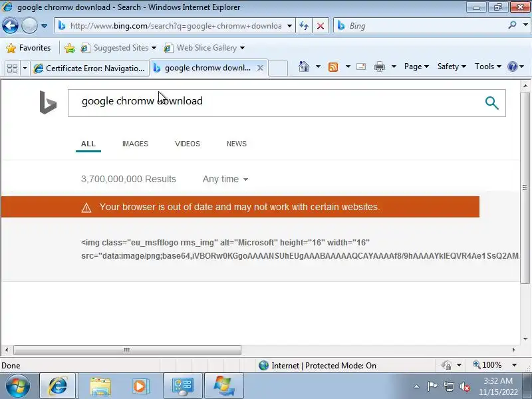Open the Web Slice Gallery link
Image resolution: width=532 pixels, height=399 pixels.
204,48
